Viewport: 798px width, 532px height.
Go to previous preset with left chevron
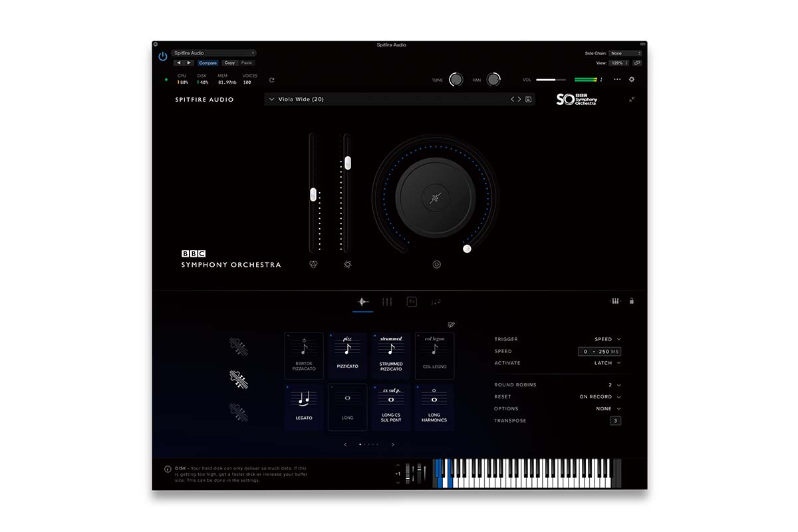[x=513, y=99]
